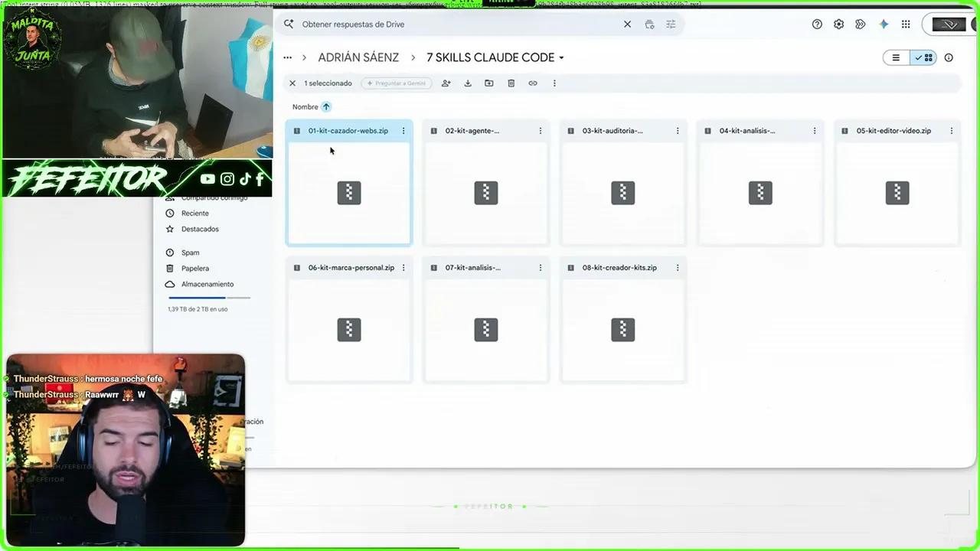The height and width of the screenshot is (551, 980).
Task: Switch to list layout view
Action: pyautogui.click(x=896, y=57)
